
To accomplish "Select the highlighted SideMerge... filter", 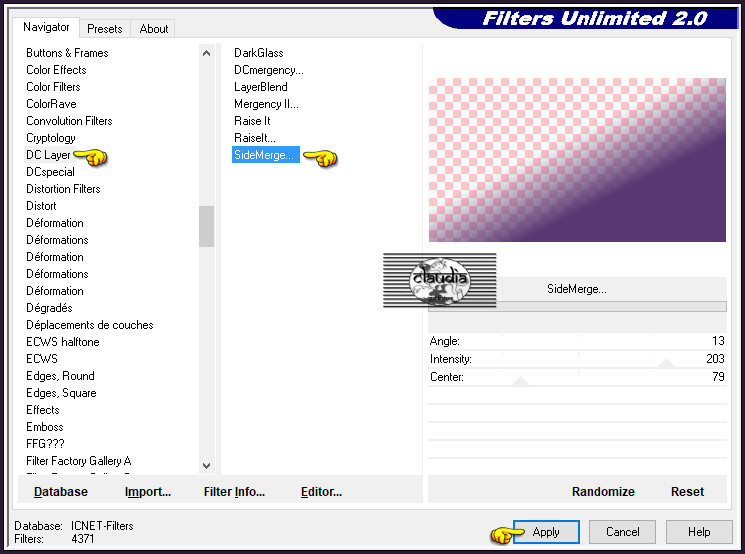I will [x=266, y=155].
